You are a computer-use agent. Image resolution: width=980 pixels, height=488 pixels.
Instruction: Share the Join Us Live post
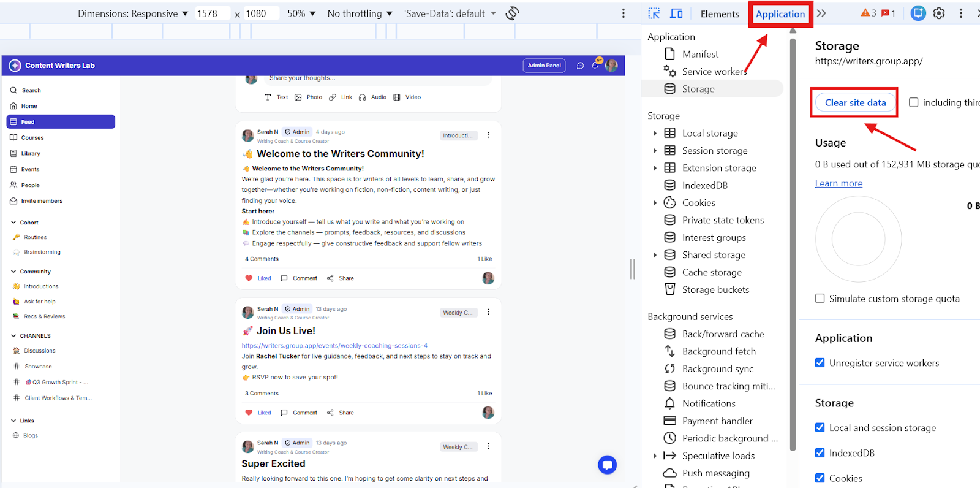[x=341, y=413]
